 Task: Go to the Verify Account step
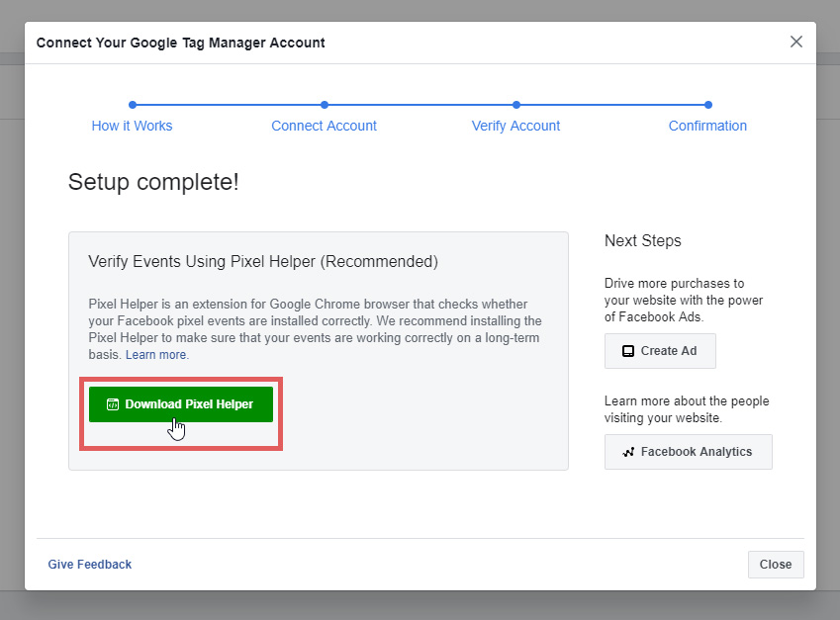tap(515, 126)
